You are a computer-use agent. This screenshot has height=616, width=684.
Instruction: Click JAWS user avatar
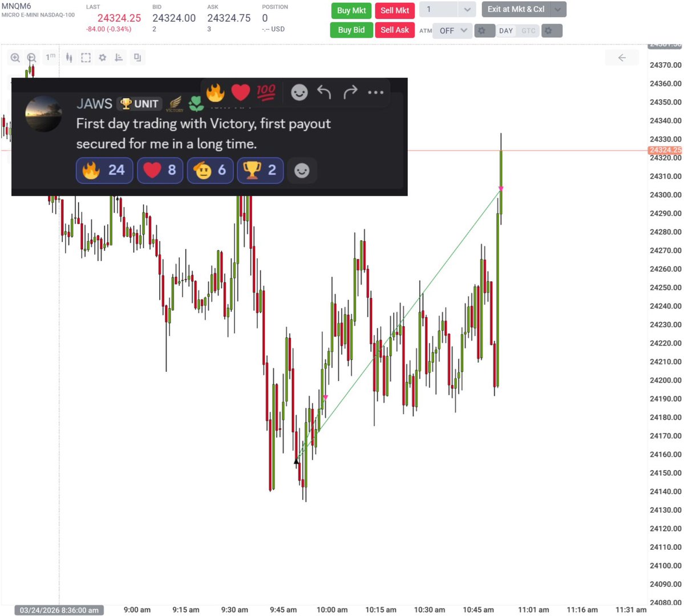43,114
